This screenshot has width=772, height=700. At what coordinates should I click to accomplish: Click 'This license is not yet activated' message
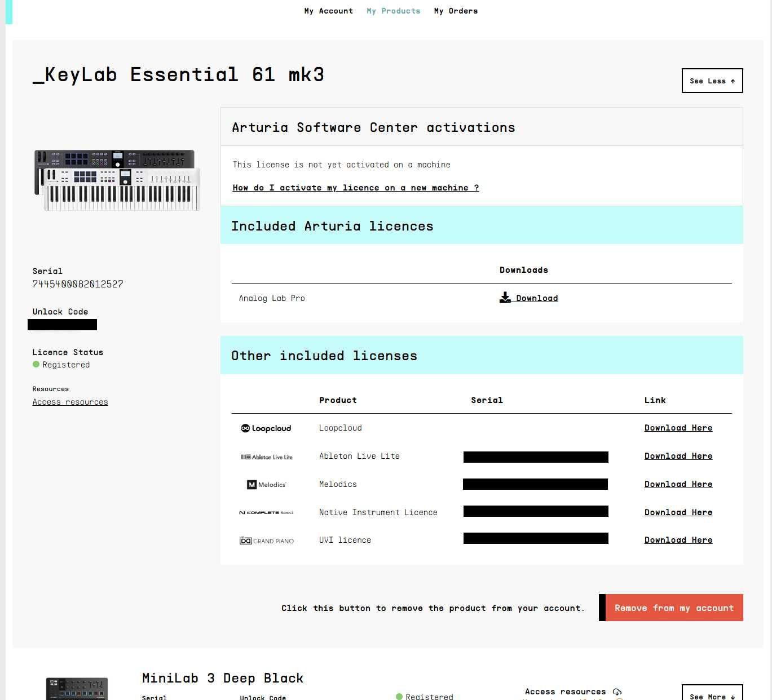point(342,165)
